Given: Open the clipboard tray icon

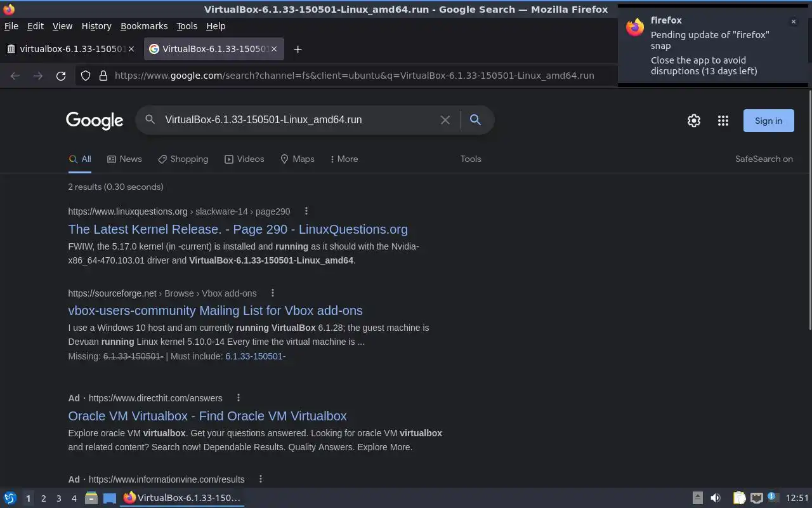Looking at the screenshot, I should pyautogui.click(x=739, y=498).
